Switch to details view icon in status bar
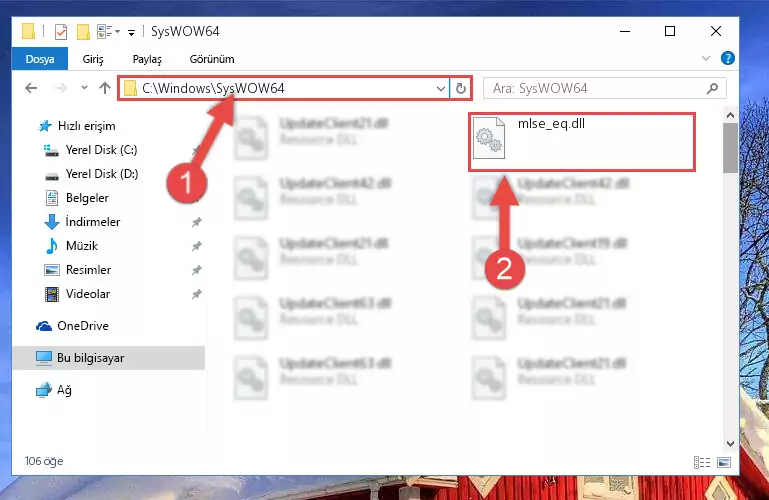The image size is (769, 500). tap(702, 462)
